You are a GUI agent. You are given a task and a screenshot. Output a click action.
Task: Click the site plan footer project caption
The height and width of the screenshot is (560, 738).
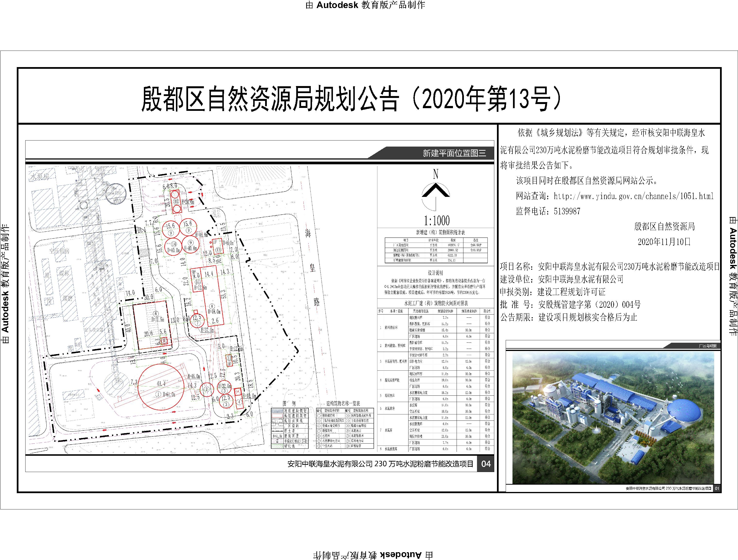[380, 464]
